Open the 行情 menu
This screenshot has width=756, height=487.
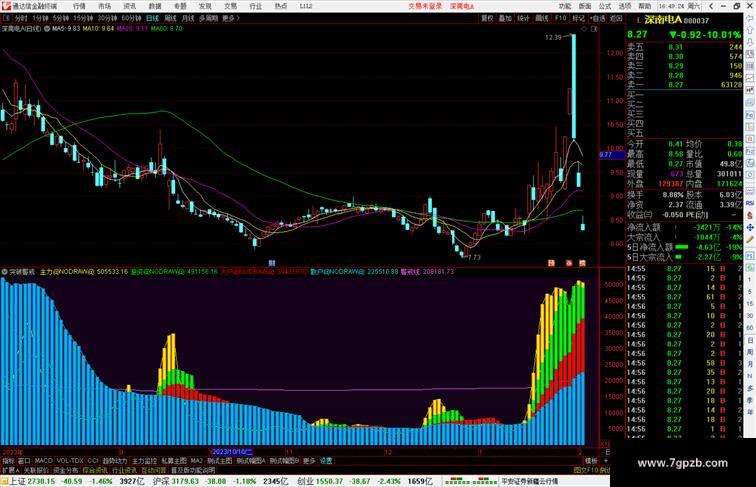pos(79,6)
